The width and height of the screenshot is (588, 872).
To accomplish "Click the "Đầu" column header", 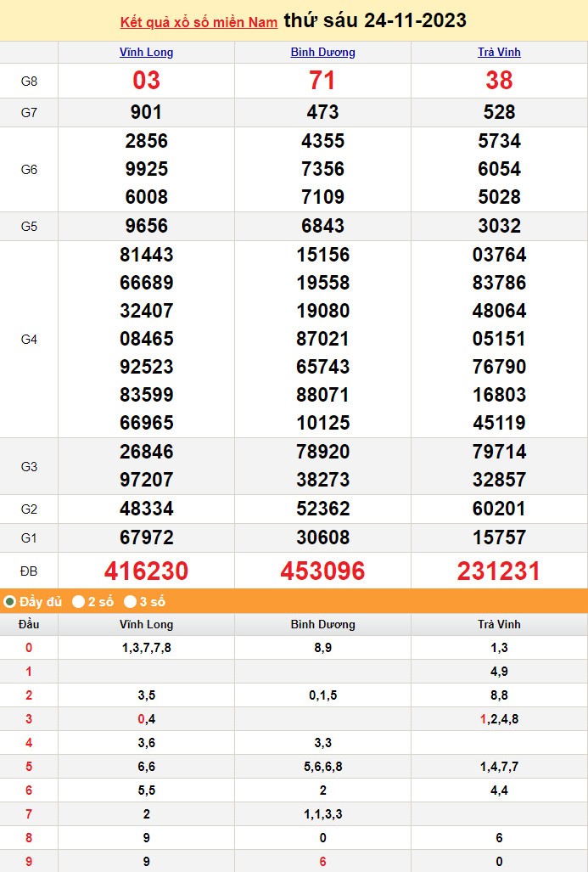I will coord(29,624).
